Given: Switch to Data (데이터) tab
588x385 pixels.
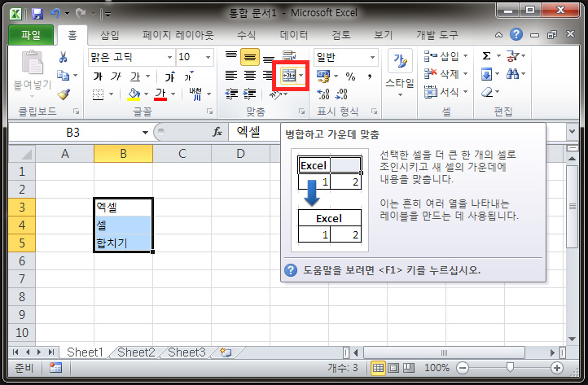Looking at the screenshot, I should (294, 35).
